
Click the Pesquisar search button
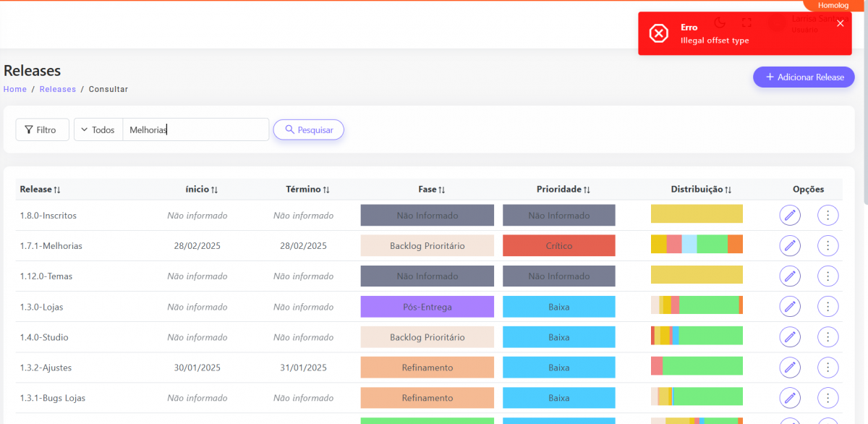[x=308, y=130]
